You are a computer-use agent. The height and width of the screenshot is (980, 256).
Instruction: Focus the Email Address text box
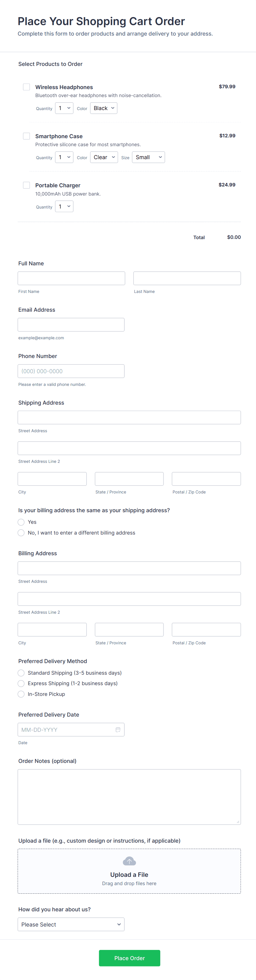pyautogui.click(x=71, y=325)
